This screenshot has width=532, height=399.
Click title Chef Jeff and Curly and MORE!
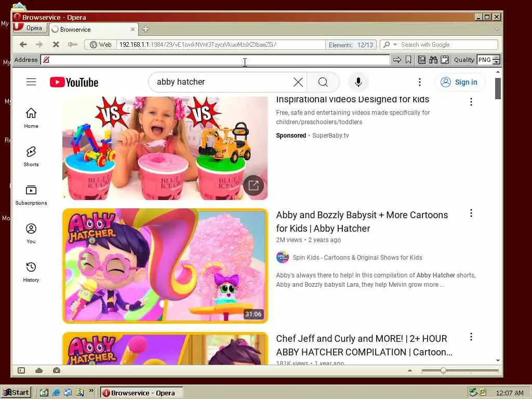364,345
